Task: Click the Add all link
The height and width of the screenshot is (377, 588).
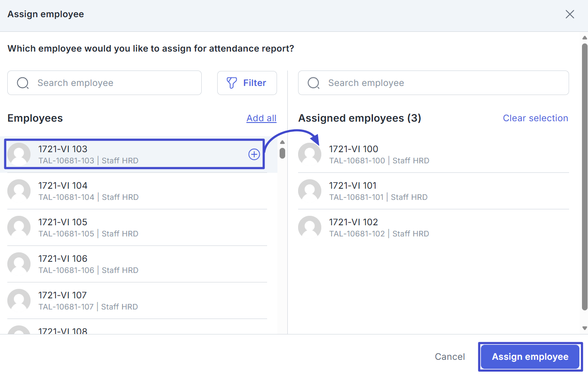Action: tap(261, 118)
